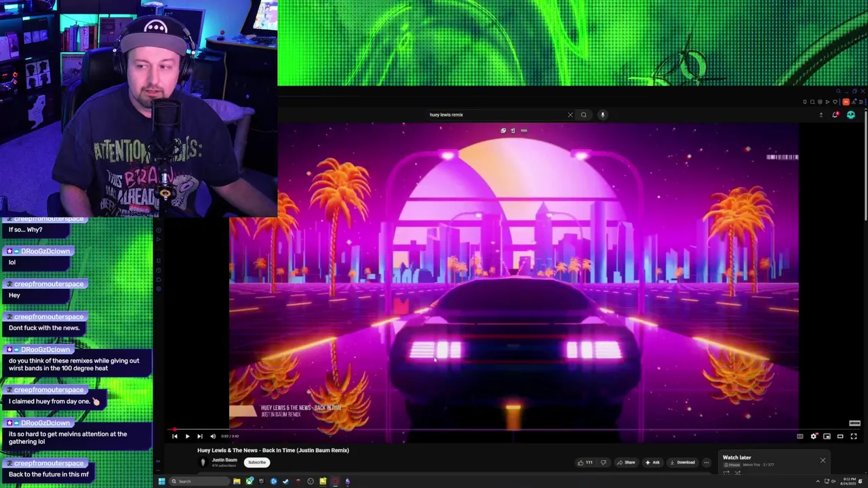
Task: Open Xbox app on the taskbar
Action: point(250,481)
